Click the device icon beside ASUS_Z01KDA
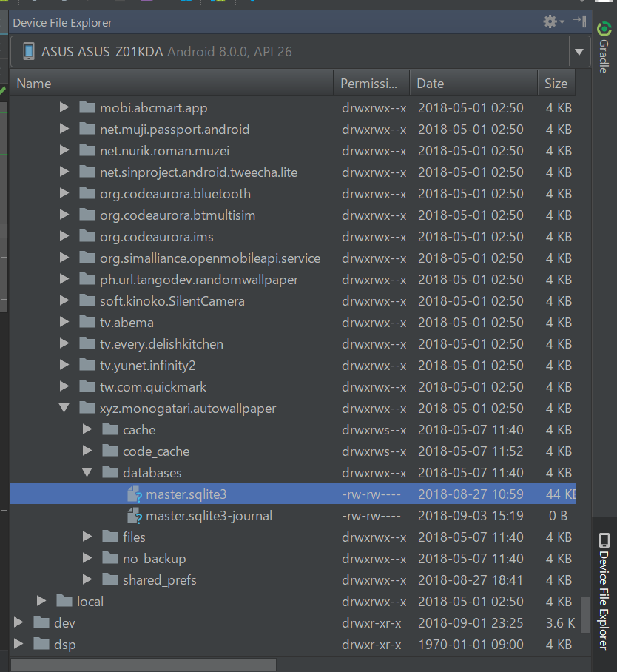Image resolution: width=617 pixels, height=672 pixels. coord(28,51)
